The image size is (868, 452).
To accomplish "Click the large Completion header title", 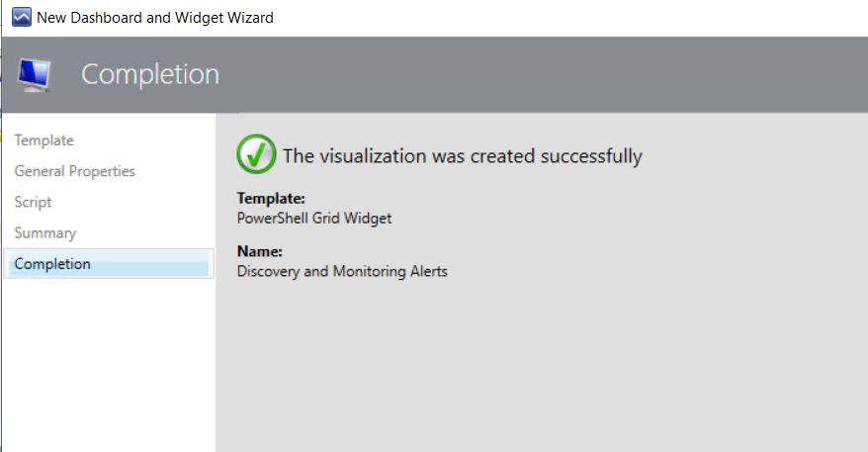I will point(150,74).
